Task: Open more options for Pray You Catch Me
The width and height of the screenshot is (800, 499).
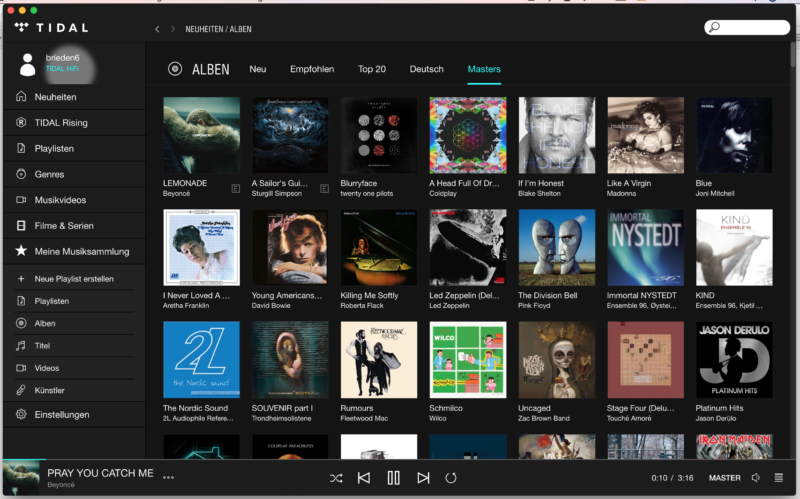Action: pyautogui.click(x=168, y=478)
